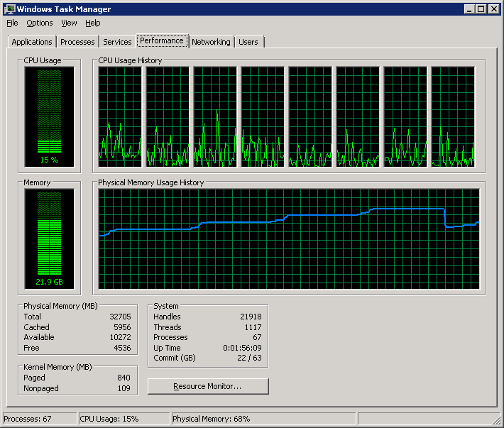
Task: Click the last CPU Usage History graph
Action: coord(453,117)
